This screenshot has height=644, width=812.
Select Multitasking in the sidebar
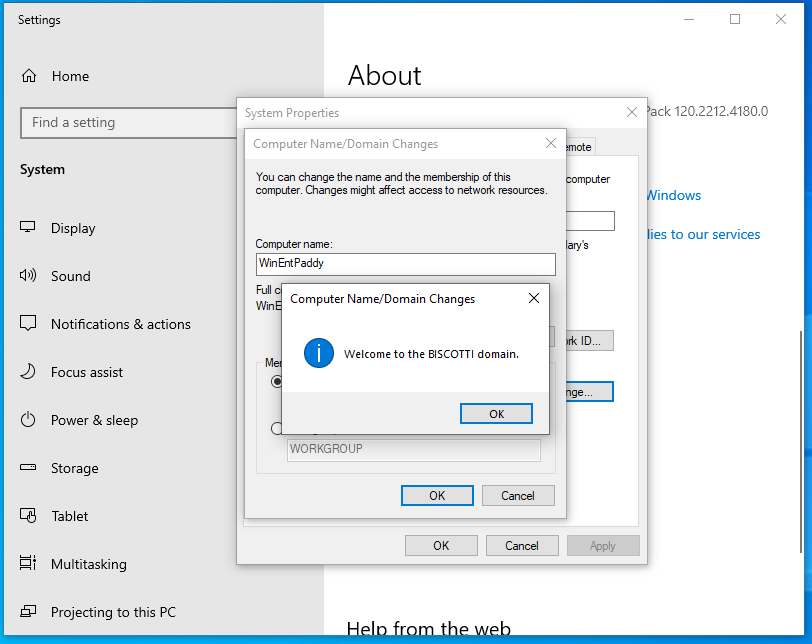coord(88,564)
